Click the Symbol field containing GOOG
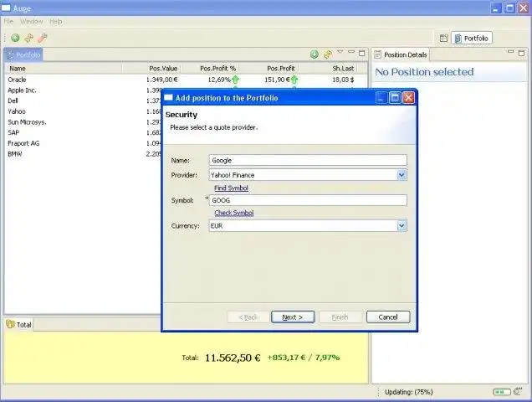 308,200
